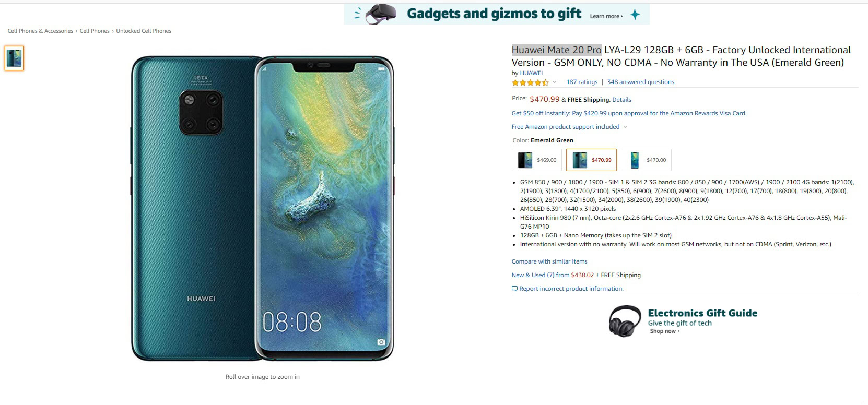Click Learn more on gadgets banner
868x405 pixels.
pyautogui.click(x=606, y=16)
